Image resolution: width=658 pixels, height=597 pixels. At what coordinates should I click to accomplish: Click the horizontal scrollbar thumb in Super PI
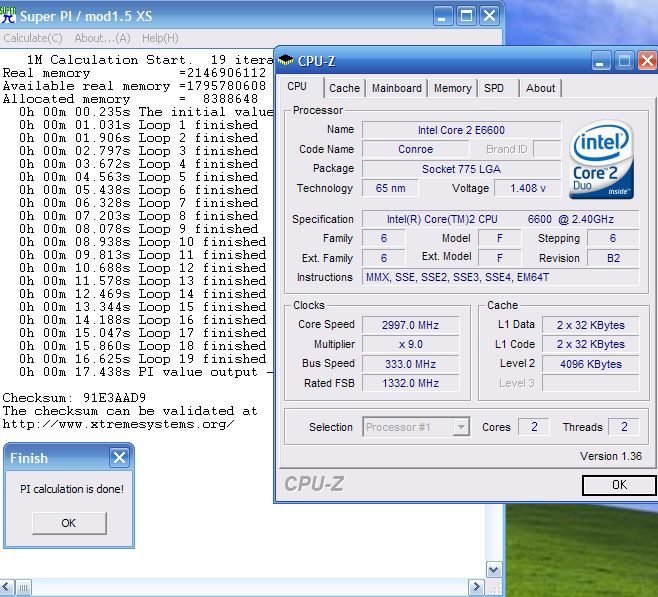point(24,587)
